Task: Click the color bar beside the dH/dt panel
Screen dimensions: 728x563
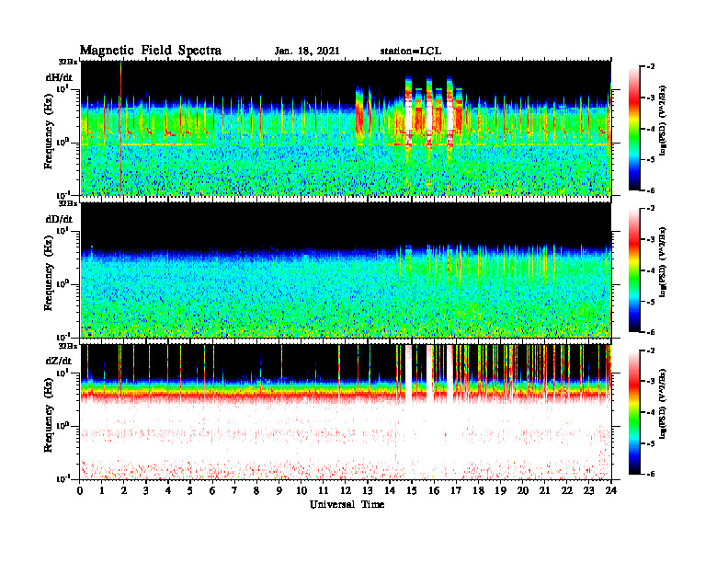Action: coord(634,129)
